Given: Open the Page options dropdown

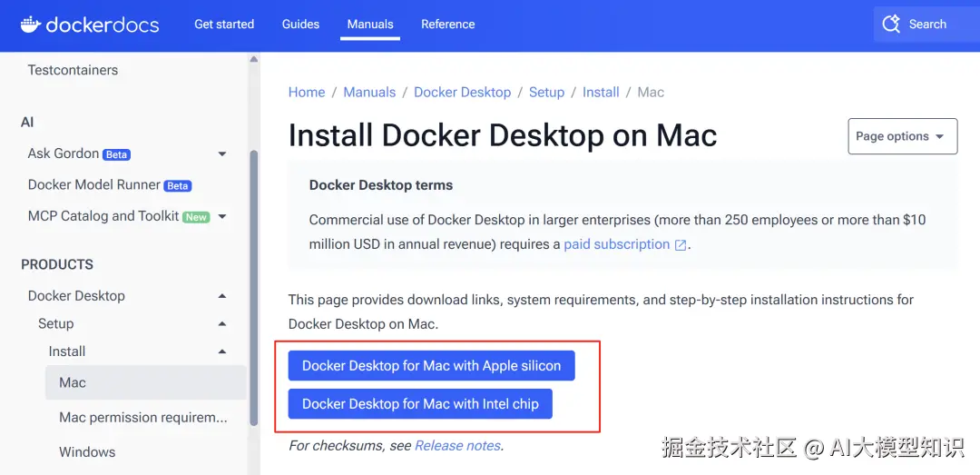Looking at the screenshot, I should (x=903, y=136).
